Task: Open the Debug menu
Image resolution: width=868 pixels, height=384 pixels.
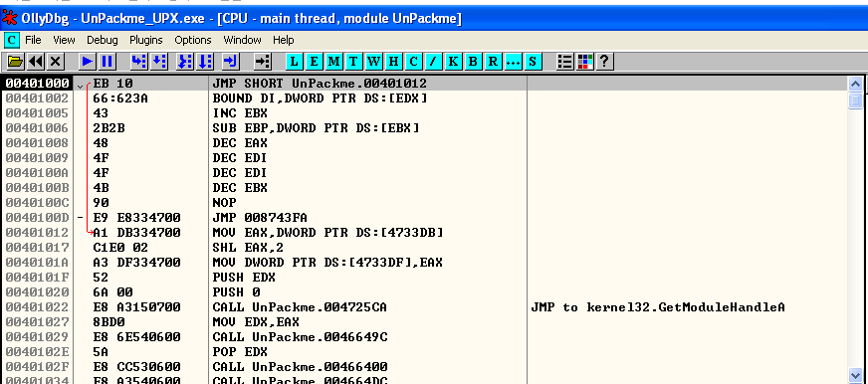Action: click(103, 40)
